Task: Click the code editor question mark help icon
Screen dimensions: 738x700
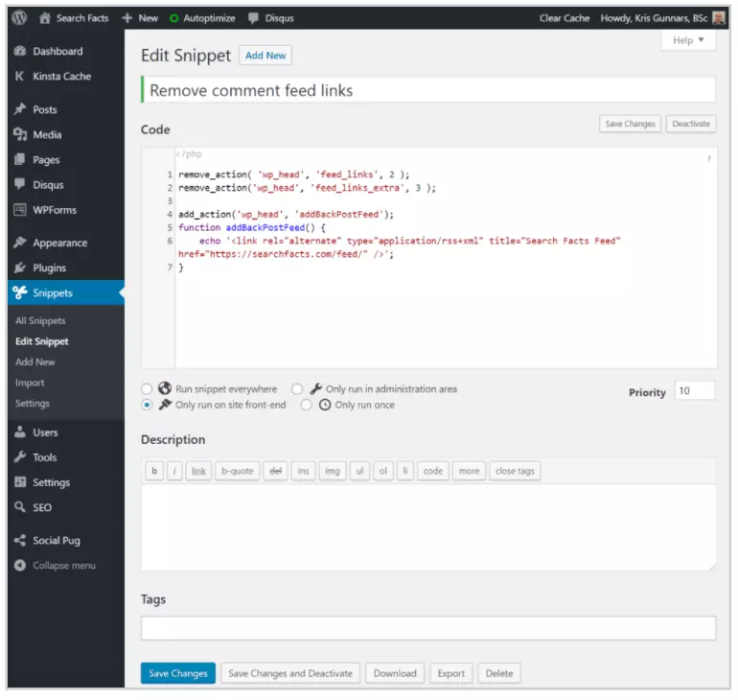Action: (x=708, y=159)
